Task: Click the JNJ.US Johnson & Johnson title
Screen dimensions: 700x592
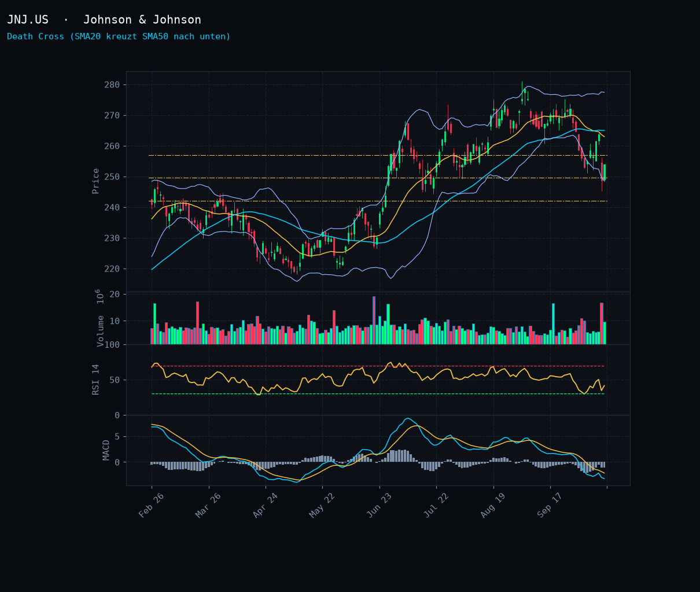Action: pyautogui.click(x=104, y=20)
